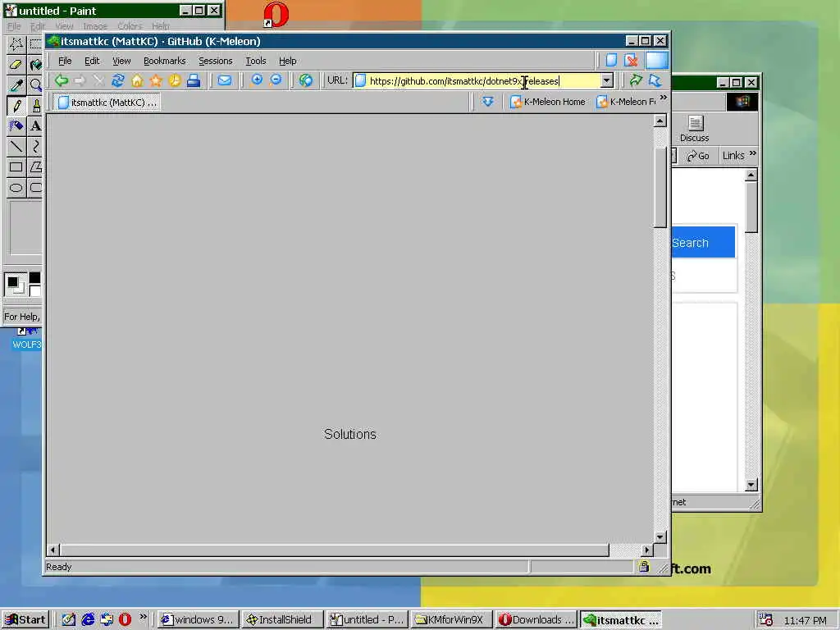Open the Mail envelope icon
This screenshot has width=840, height=630.
[x=225, y=81]
